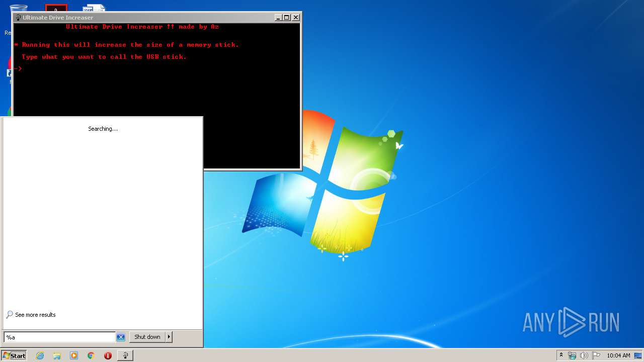644x362 pixels.
Task: Click the 'Ultimate Drive Increaser !! made by Az' heading
Action: (142, 27)
